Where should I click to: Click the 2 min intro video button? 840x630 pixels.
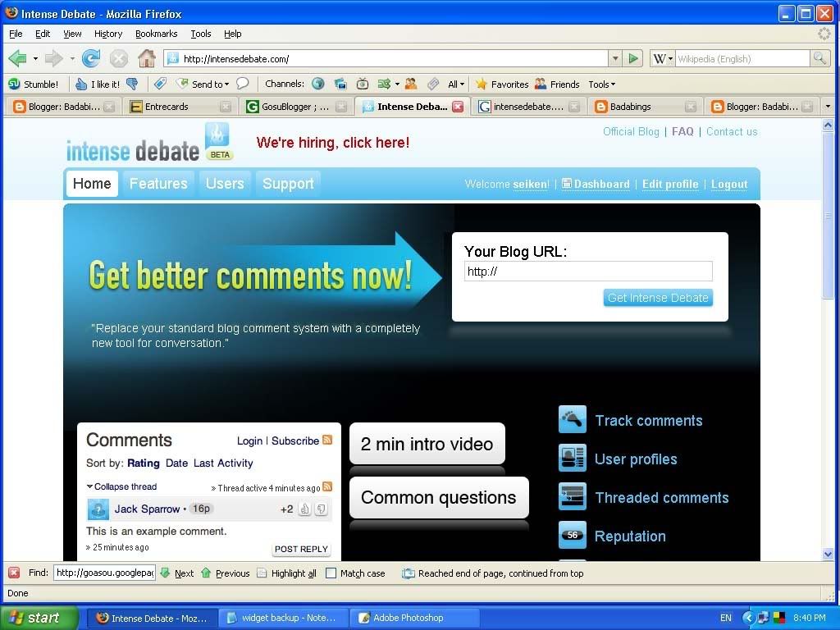point(427,444)
